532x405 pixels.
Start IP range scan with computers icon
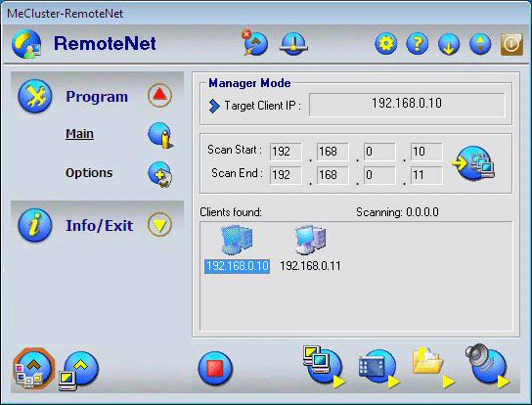click(474, 163)
